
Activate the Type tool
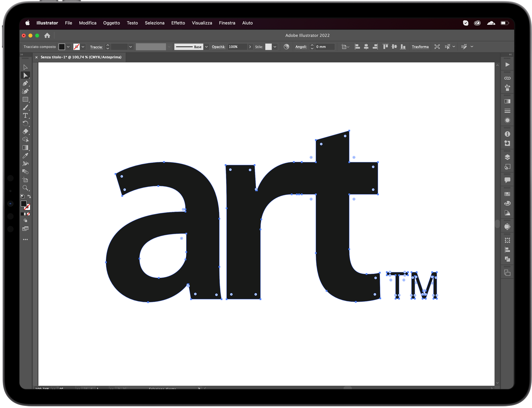pyautogui.click(x=25, y=115)
